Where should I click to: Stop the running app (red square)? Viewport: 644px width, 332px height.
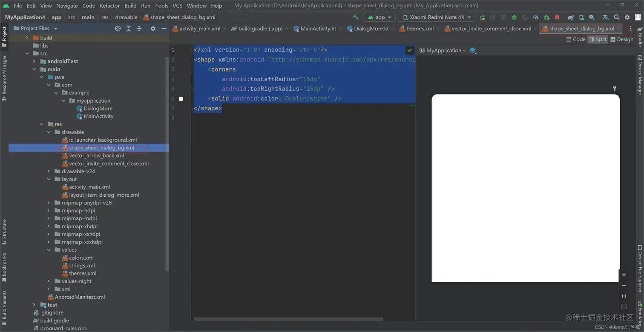click(556, 17)
